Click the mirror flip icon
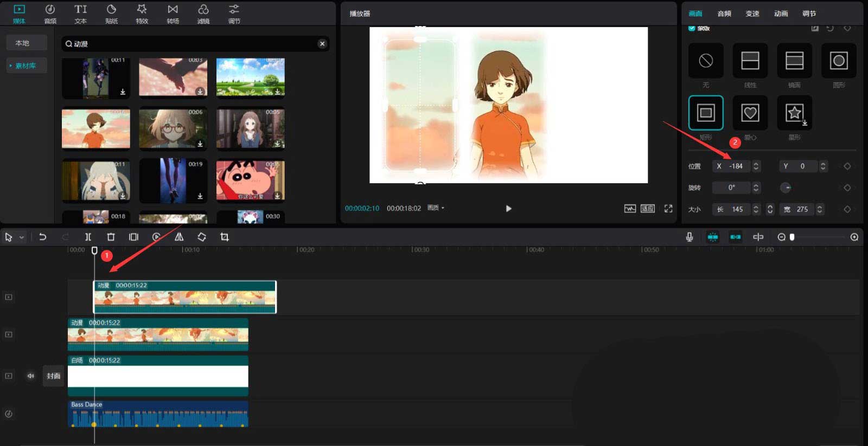Screen dimensions: 868x446 click(x=179, y=237)
